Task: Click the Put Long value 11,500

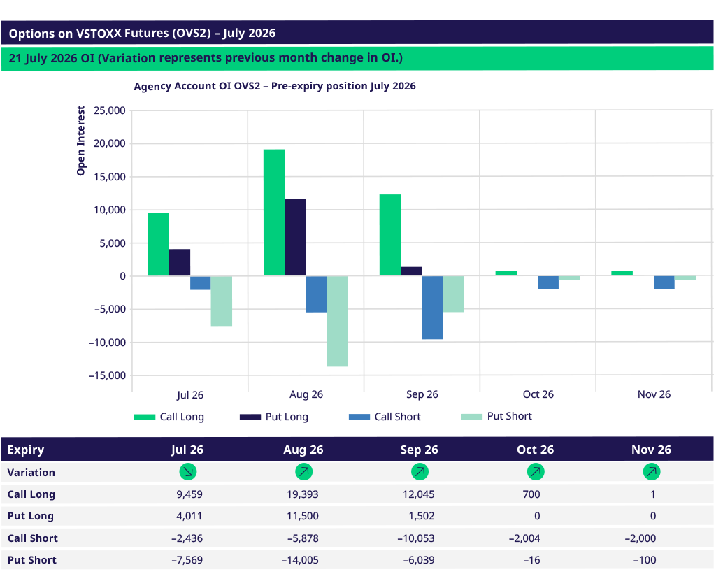Action: tap(303, 516)
